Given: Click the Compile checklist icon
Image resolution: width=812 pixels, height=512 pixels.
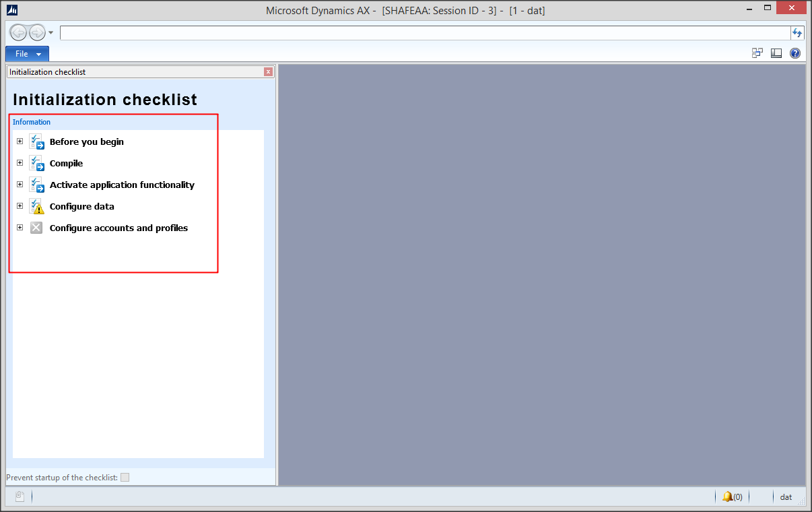Looking at the screenshot, I should pos(36,163).
